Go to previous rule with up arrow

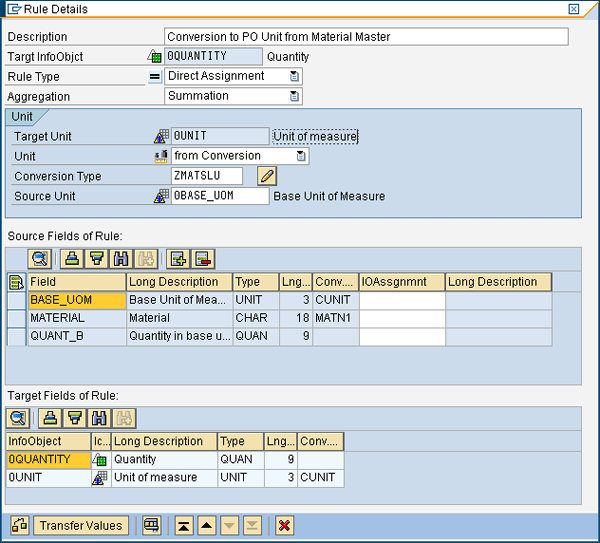pos(207,525)
